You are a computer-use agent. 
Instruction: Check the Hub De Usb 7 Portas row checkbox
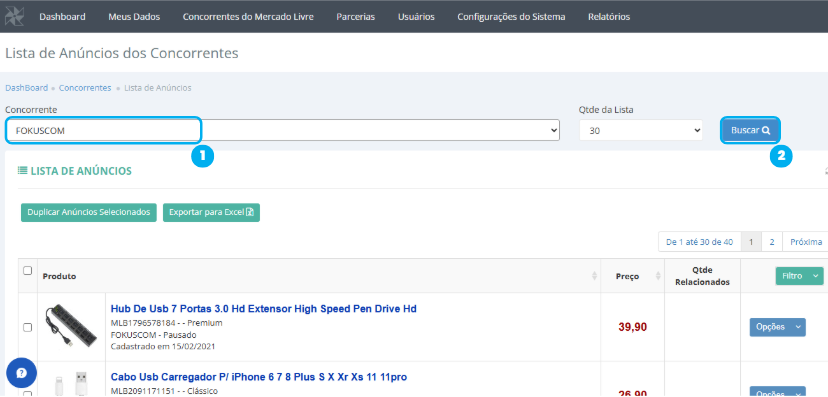point(27,327)
